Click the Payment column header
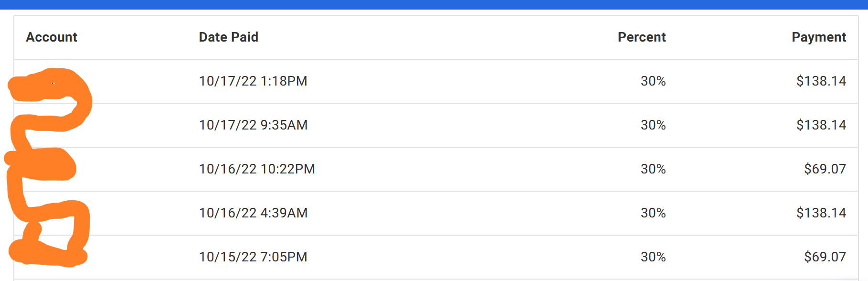Viewport: 868px width, 281px height. pyautogui.click(x=818, y=37)
